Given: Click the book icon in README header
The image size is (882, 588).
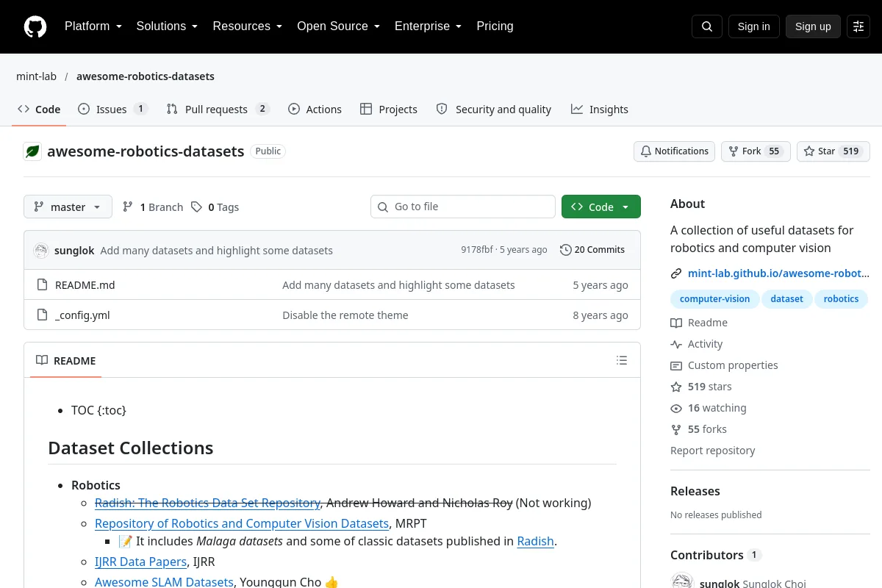Looking at the screenshot, I should [42, 360].
